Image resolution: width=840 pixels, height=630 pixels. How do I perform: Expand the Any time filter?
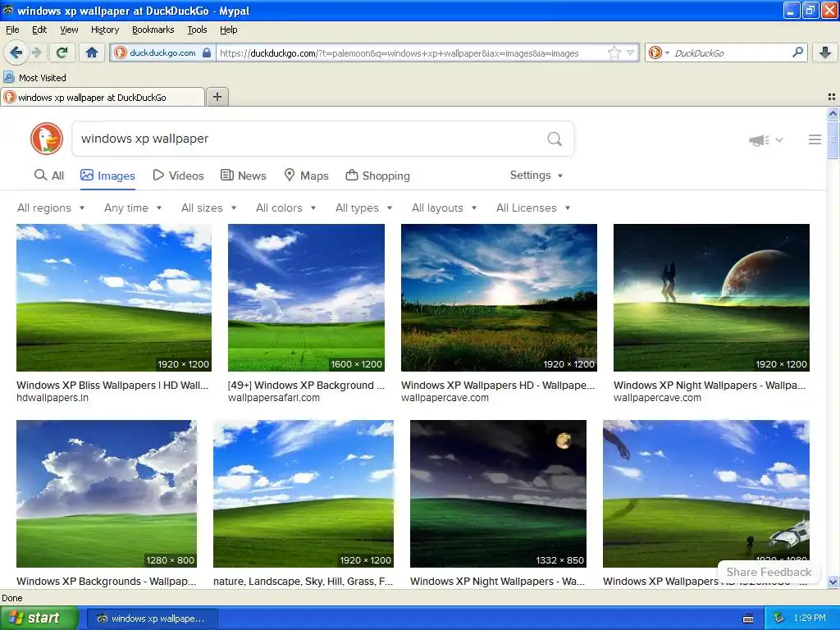click(133, 208)
